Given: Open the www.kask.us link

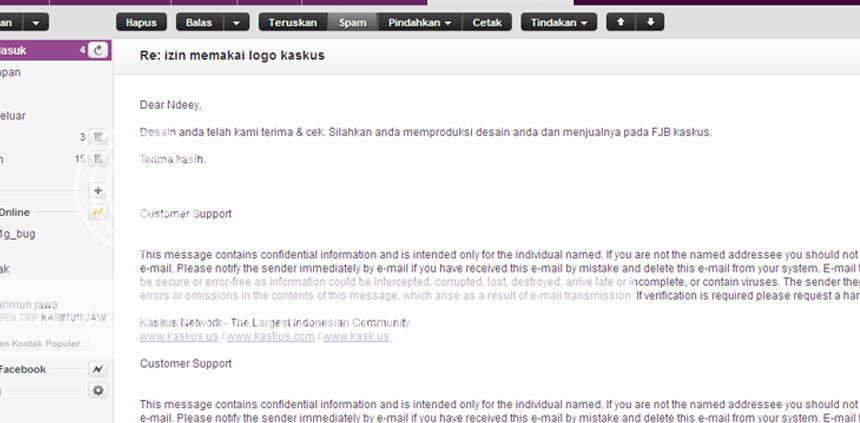Looking at the screenshot, I should pyautogui.click(x=356, y=336).
